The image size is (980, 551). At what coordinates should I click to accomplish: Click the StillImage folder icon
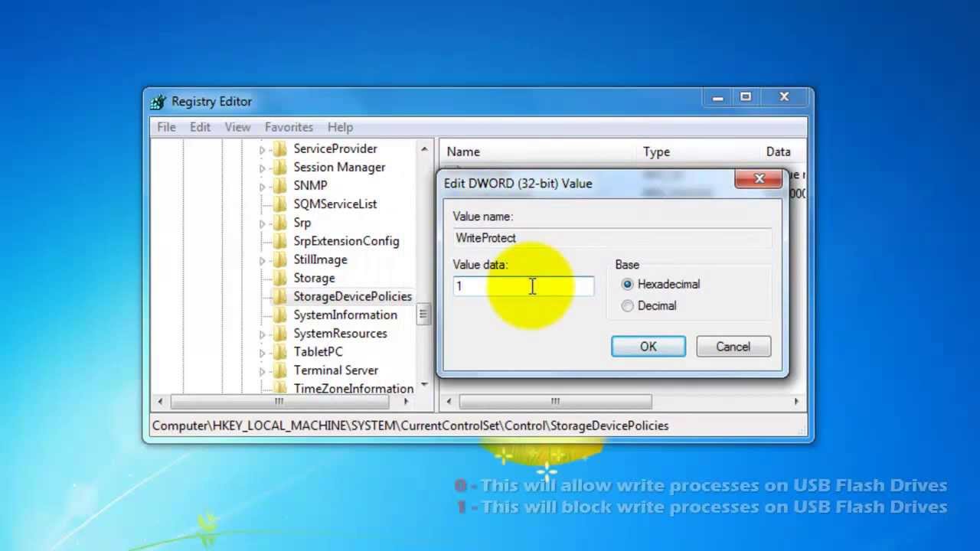280,259
